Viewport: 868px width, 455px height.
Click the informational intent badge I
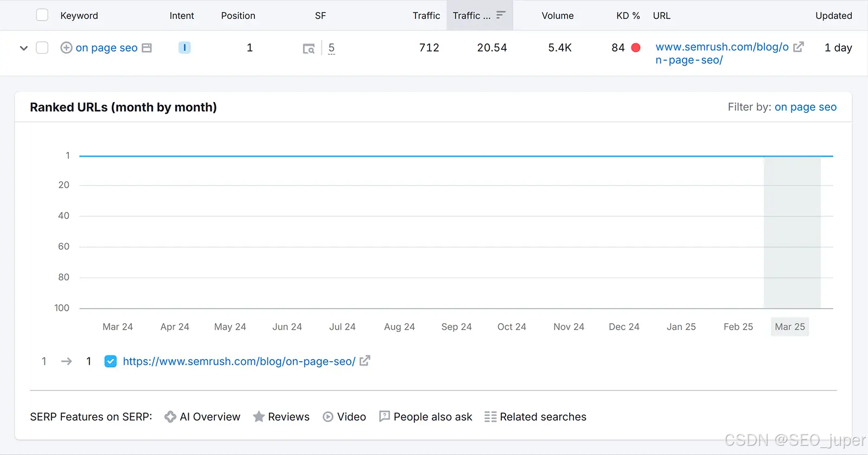click(x=184, y=48)
